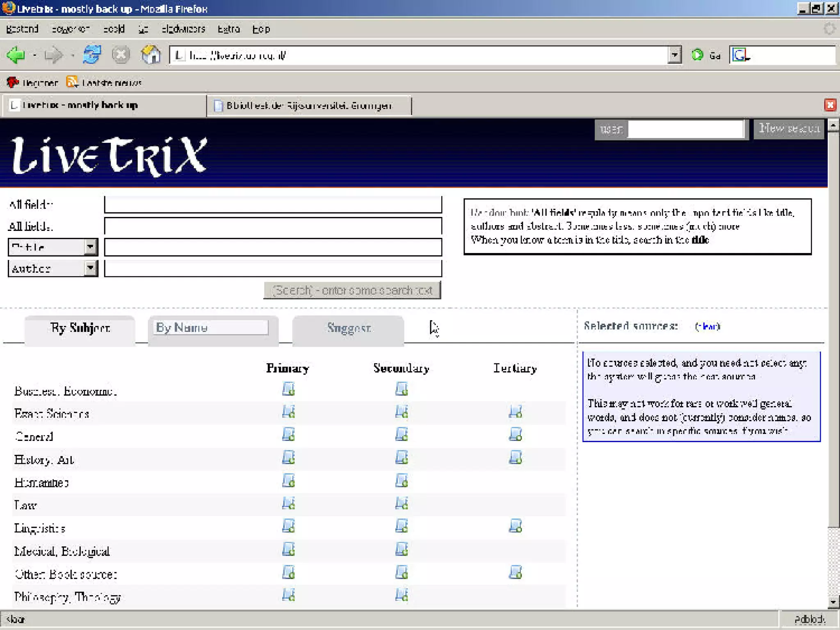Click the page vertical scrollbar down arrow
This screenshot has height=630, width=840.
pyautogui.click(x=833, y=602)
